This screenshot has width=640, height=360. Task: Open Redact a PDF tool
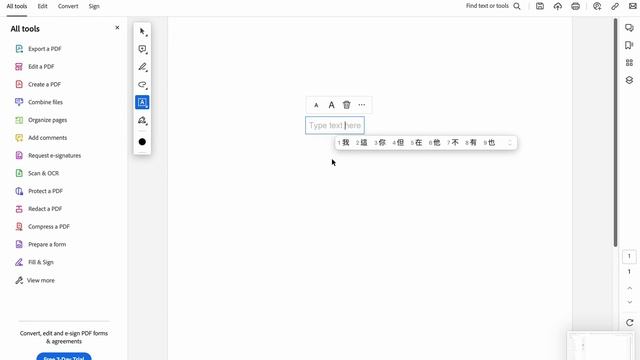click(x=39, y=209)
